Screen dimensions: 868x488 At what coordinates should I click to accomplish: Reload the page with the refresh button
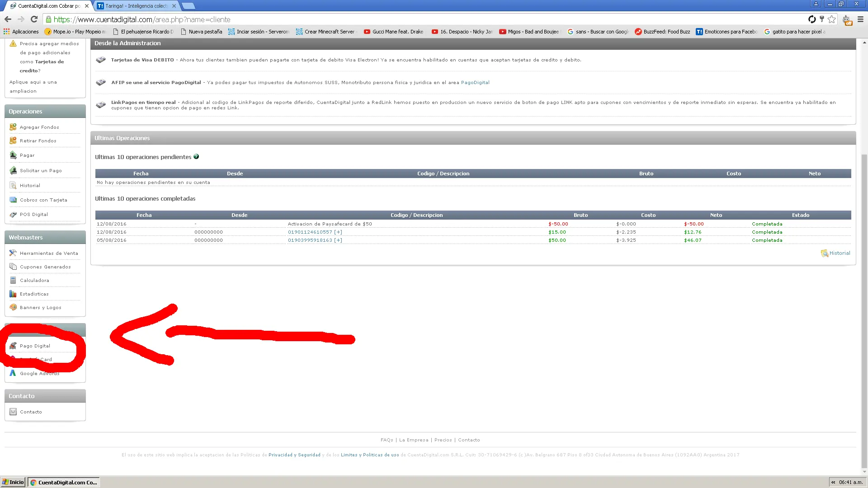[34, 19]
